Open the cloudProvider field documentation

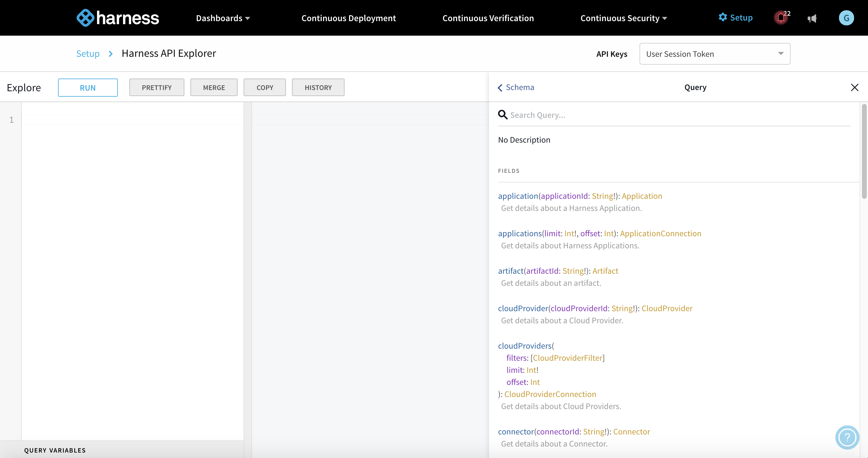click(523, 308)
